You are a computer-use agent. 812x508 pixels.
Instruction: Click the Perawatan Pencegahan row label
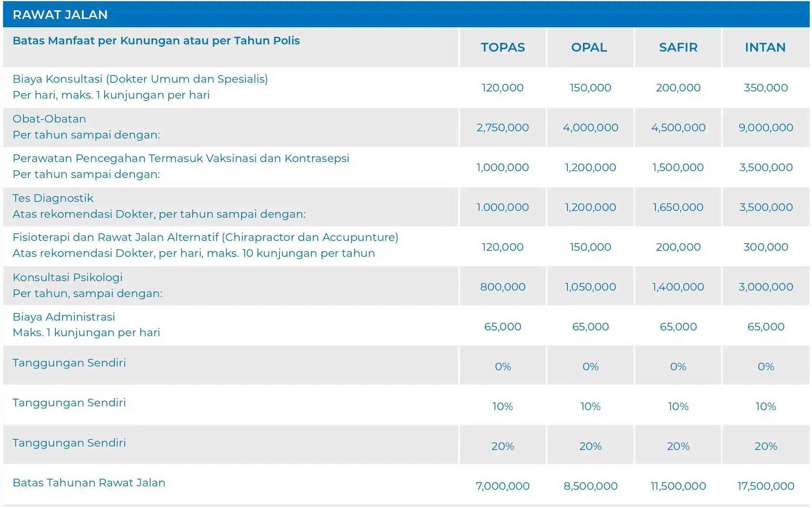pos(181,158)
